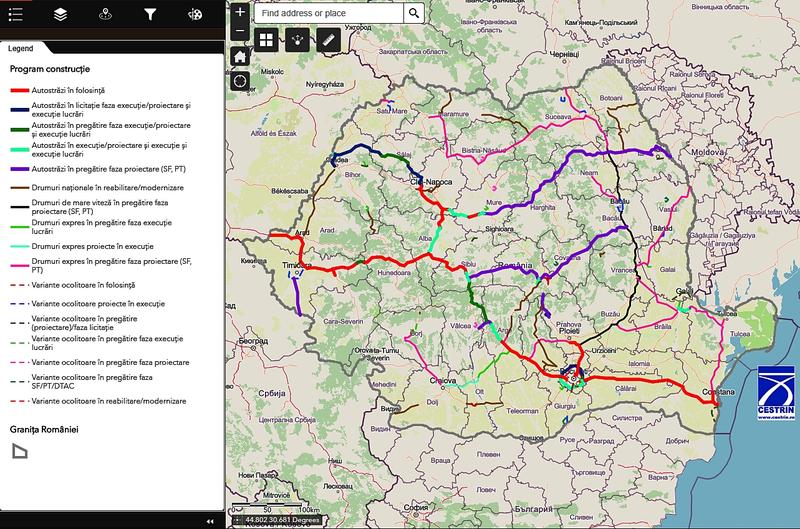Open the Basemap Gallery grid icon
800x529 pixels.
(267, 40)
